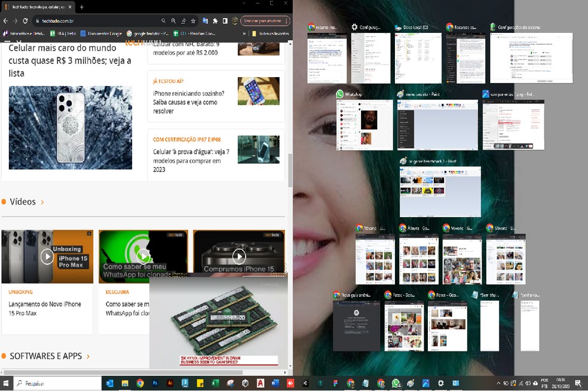The height and width of the screenshot is (391, 588).
Task: Click the page vertical scrollbar
Action: [x=290, y=170]
